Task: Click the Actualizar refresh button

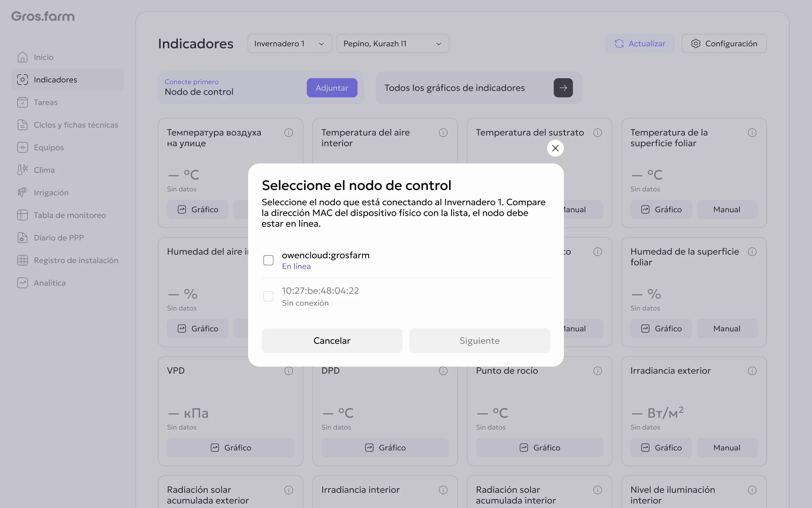Action: 640,44
